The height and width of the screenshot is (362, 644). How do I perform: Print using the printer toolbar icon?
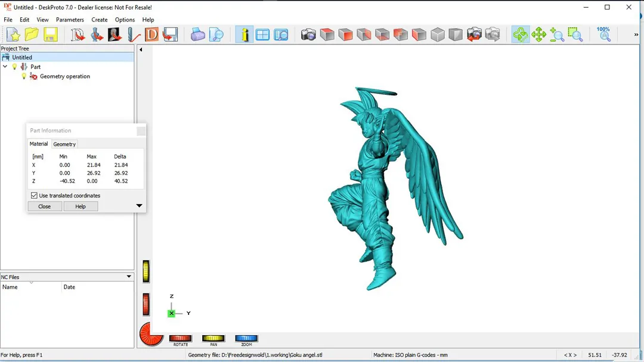pos(197,35)
